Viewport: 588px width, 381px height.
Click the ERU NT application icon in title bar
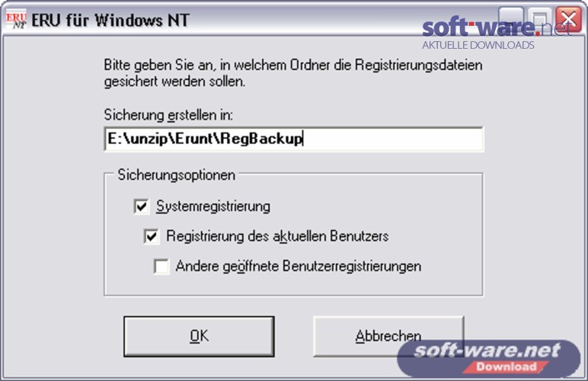(16, 20)
